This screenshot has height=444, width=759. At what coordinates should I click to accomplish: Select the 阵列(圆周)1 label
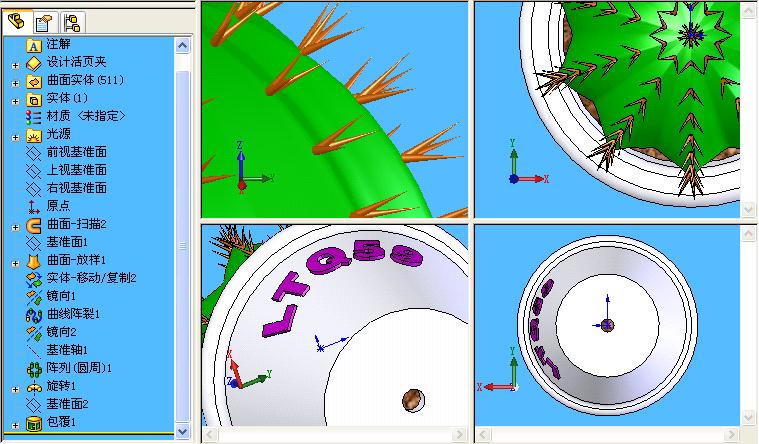79,368
